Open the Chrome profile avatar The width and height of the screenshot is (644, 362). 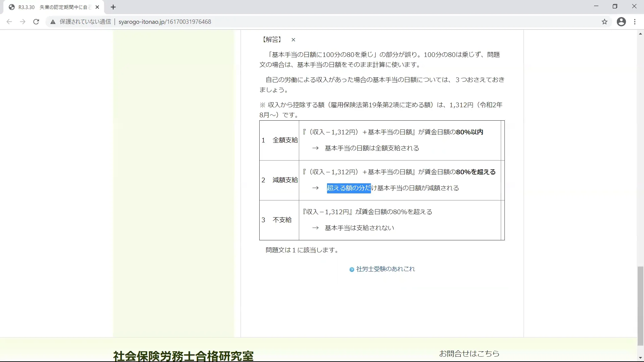tap(621, 22)
